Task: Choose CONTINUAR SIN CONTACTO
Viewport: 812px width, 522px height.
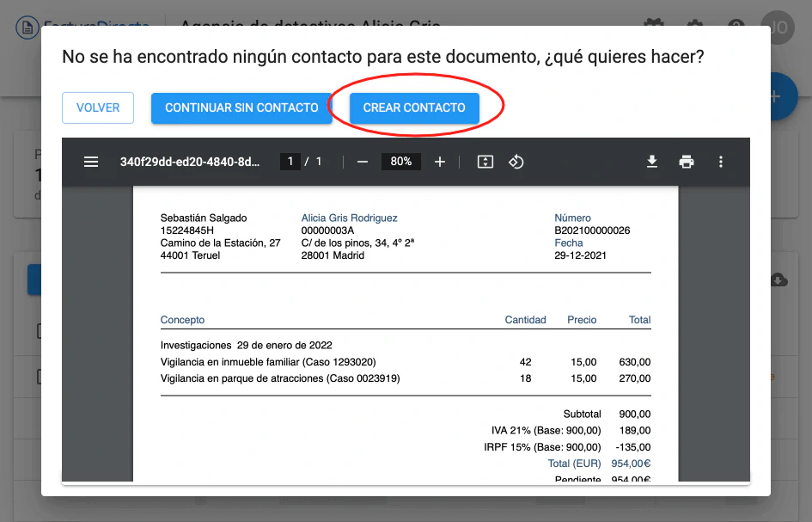Action: (241, 107)
